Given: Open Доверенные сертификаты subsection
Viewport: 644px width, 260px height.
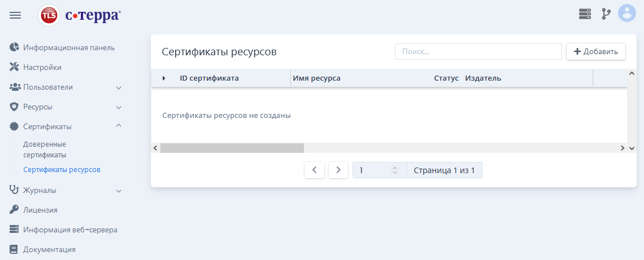Looking at the screenshot, I should (45, 149).
